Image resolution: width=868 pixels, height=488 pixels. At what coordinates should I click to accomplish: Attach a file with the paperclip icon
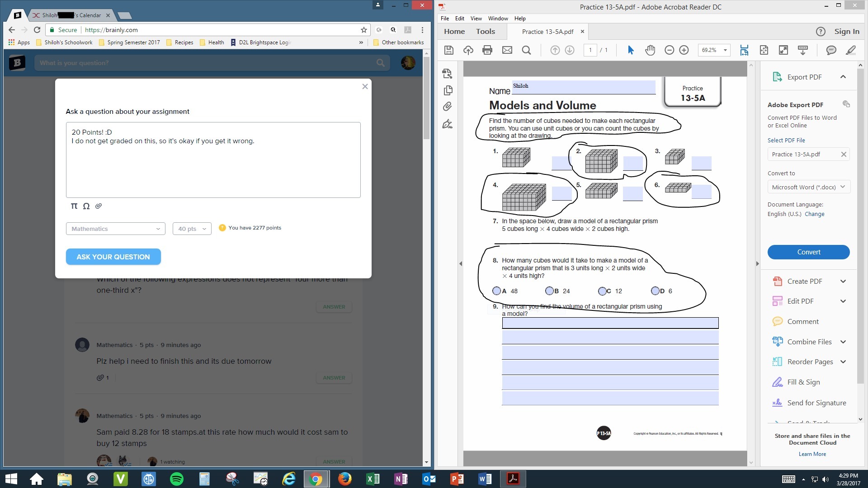99,206
